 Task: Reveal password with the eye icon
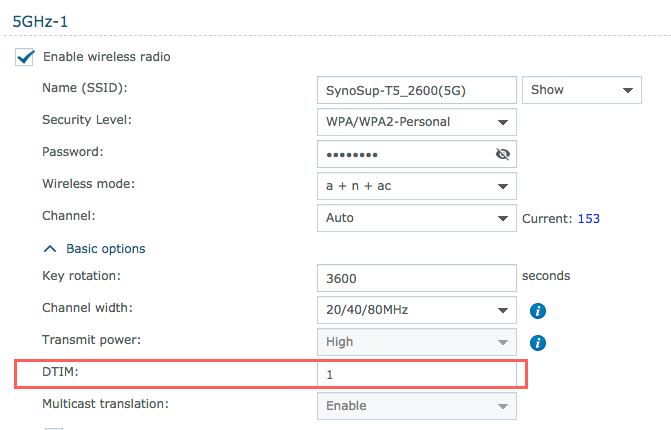(502, 154)
